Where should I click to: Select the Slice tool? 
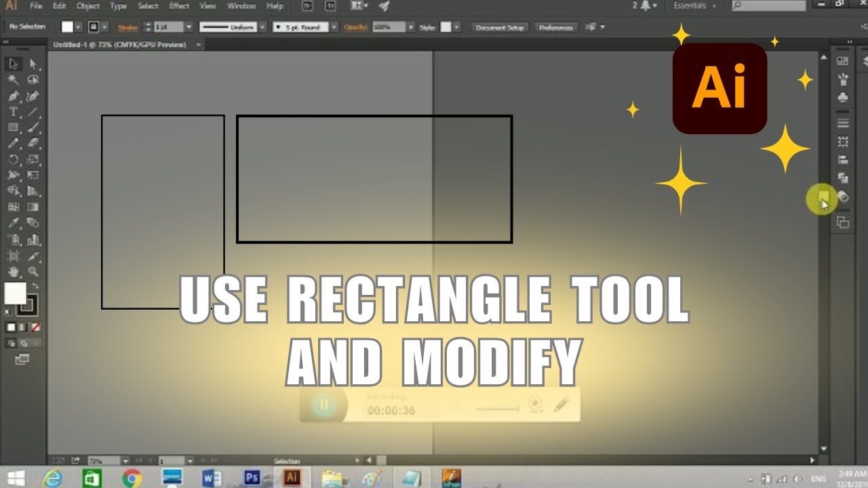click(x=33, y=256)
